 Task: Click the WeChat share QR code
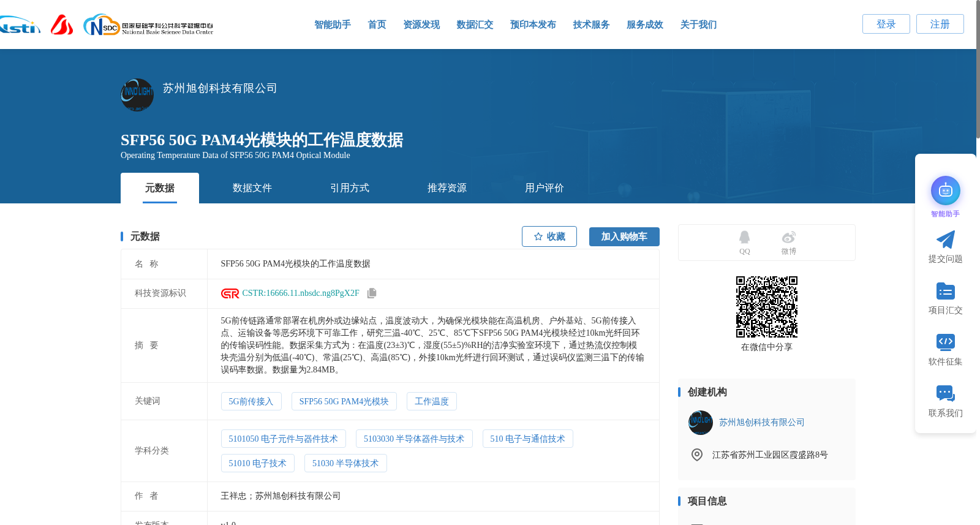point(767,307)
